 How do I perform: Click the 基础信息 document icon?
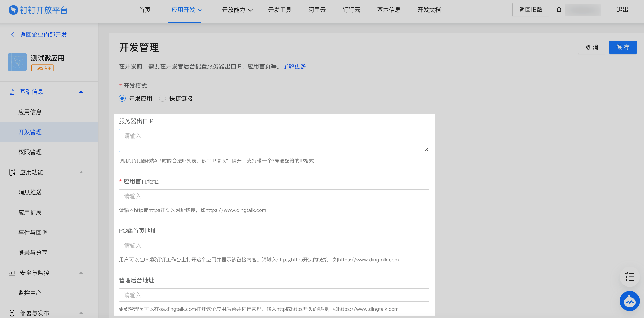coord(12,92)
